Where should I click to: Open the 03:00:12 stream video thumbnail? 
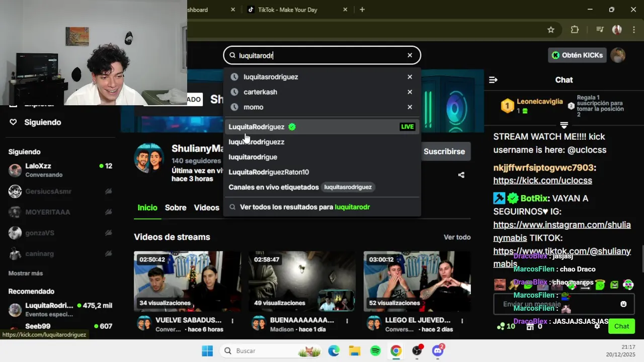tap(417, 282)
